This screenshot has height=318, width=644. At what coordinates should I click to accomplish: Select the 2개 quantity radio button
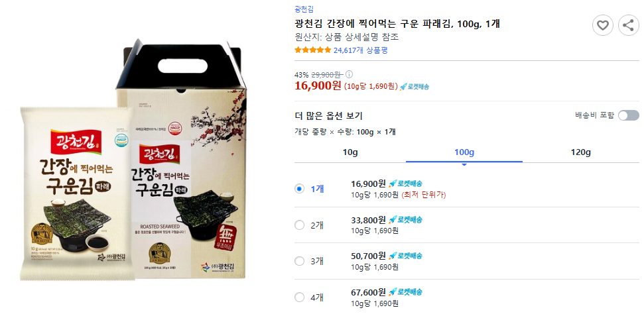click(x=299, y=225)
